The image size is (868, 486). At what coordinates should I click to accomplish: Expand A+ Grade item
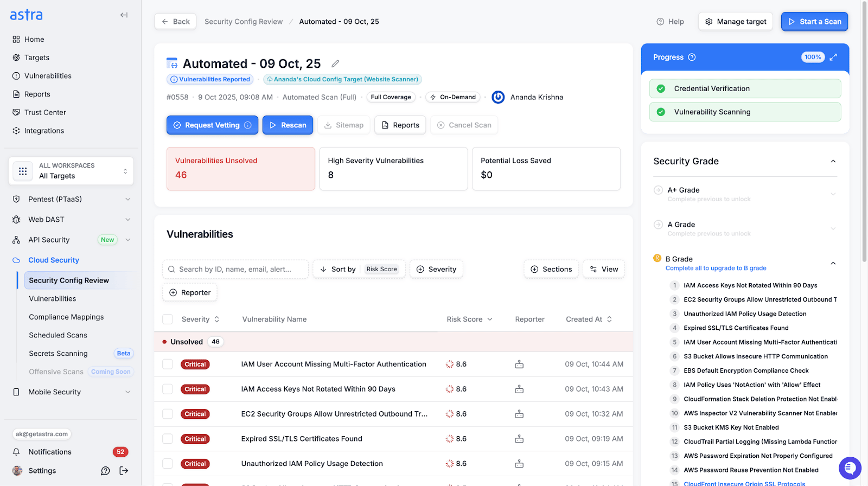[833, 194]
